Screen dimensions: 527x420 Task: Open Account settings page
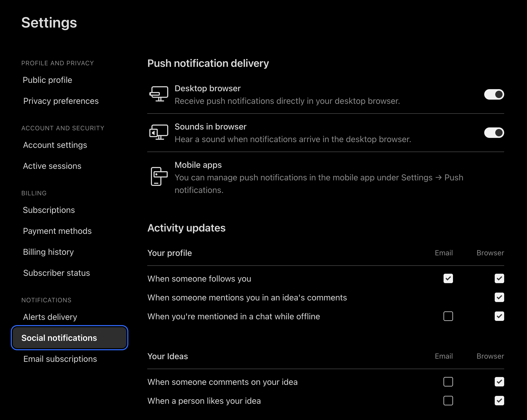[55, 145]
